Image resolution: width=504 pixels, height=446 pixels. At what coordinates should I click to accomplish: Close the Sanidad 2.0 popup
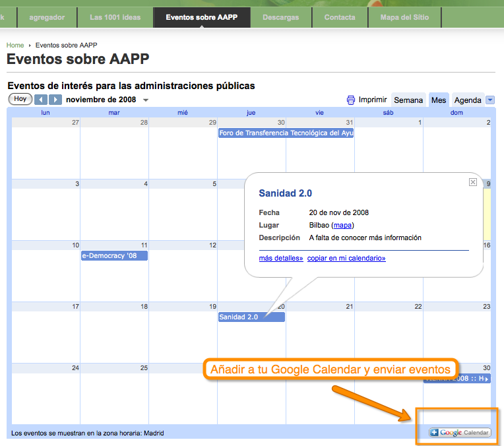(x=472, y=182)
